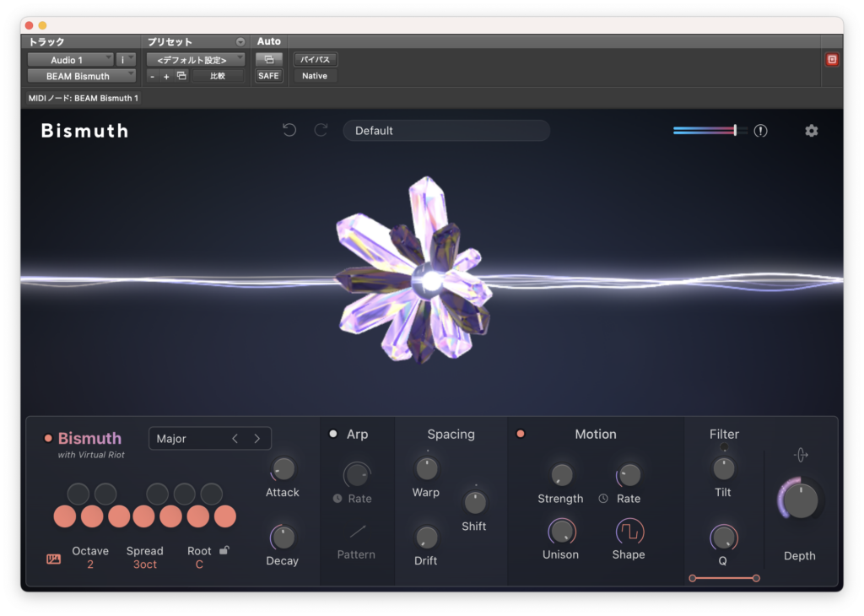Click the Arp Rate knob

click(x=357, y=475)
